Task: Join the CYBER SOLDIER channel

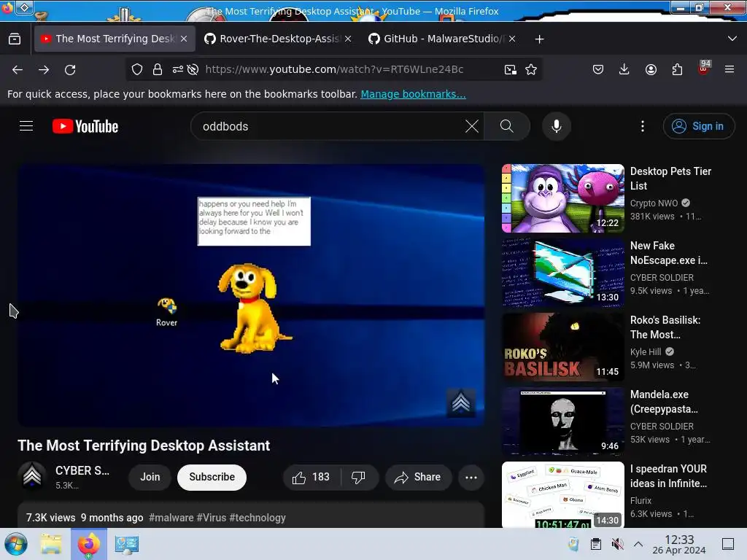Action: pos(150,477)
